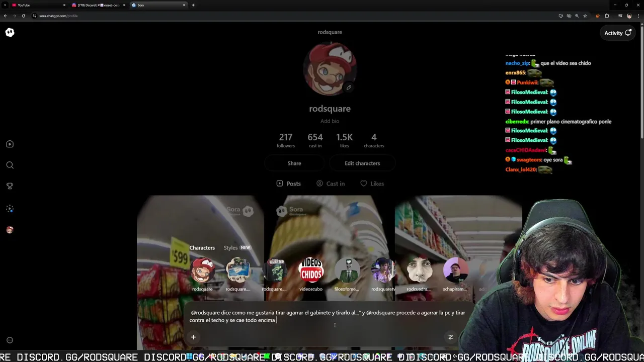The height and width of the screenshot is (362, 644).
Task: Select the Styles NEW tab above prompt
Action: click(x=237, y=248)
